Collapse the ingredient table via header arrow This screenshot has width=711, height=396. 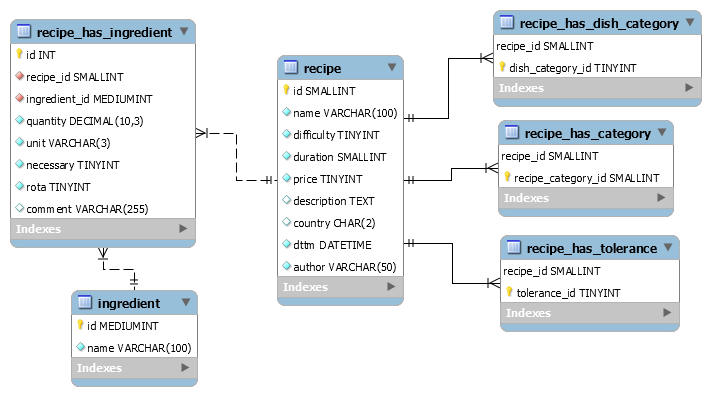pos(186,302)
